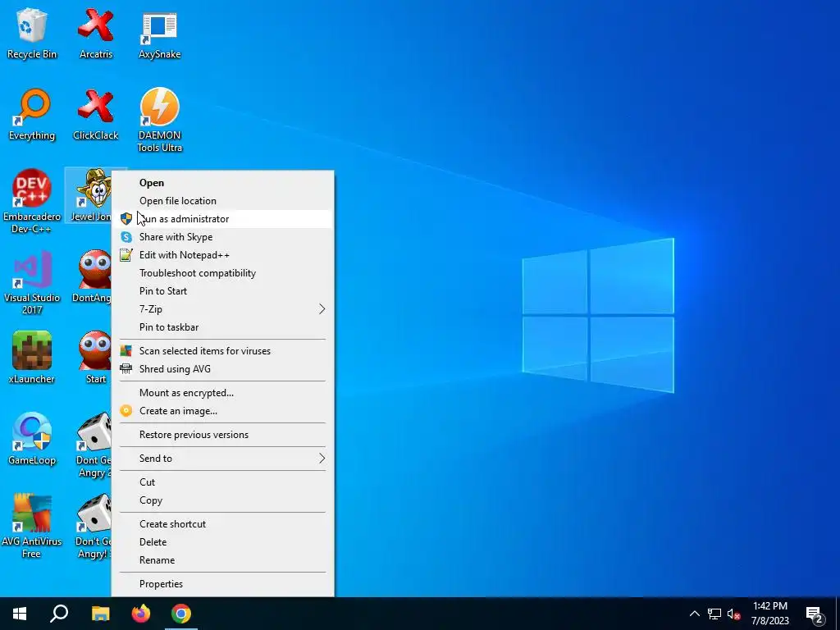Choose Open in the context menu
The image size is (840, 630).
point(223,183)
